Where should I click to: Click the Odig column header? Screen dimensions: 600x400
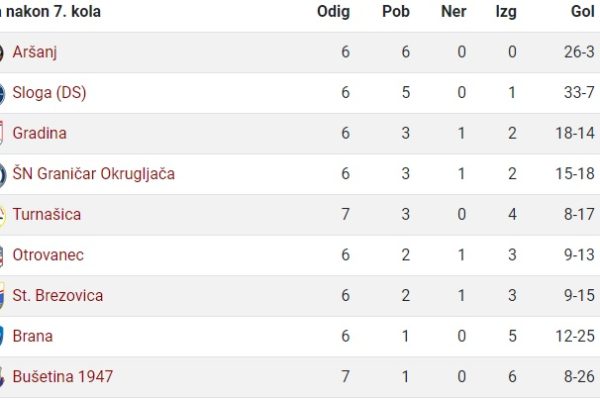[x=333, y=12]
